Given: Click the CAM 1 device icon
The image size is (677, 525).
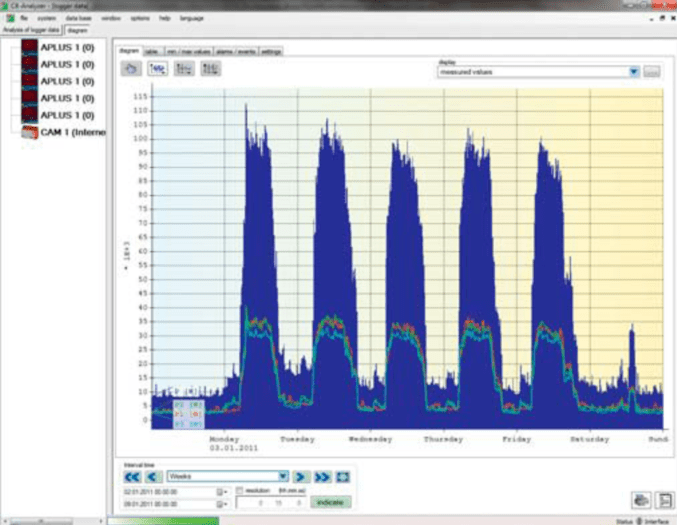Looking at the screenshot, I should [28, 132].
